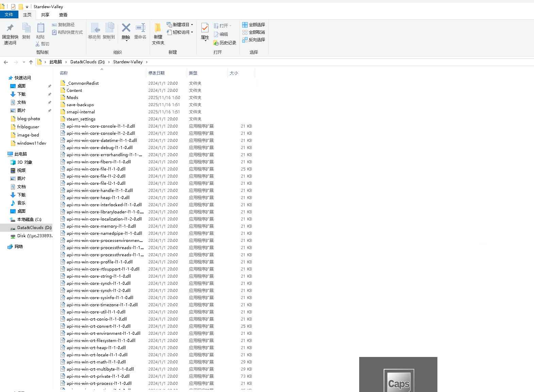
Task: Switch to the View (查看) ribbon tab
Action: pos(63,15)
